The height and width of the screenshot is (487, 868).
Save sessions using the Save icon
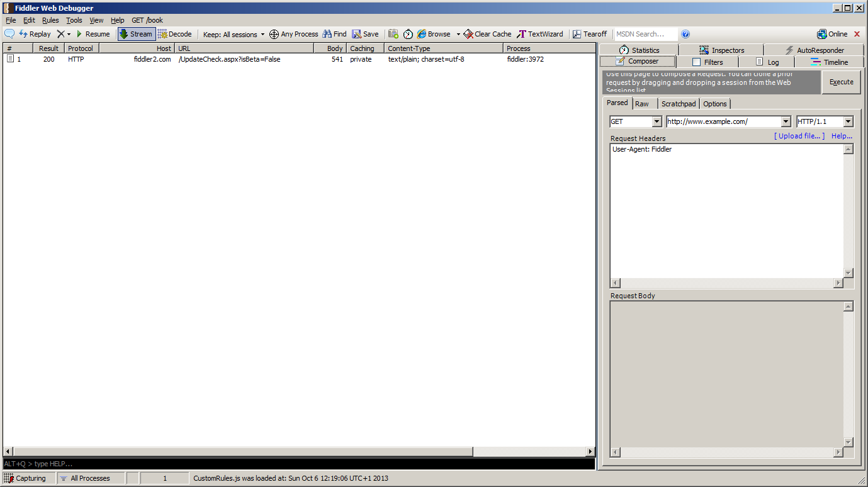point(365,34)
